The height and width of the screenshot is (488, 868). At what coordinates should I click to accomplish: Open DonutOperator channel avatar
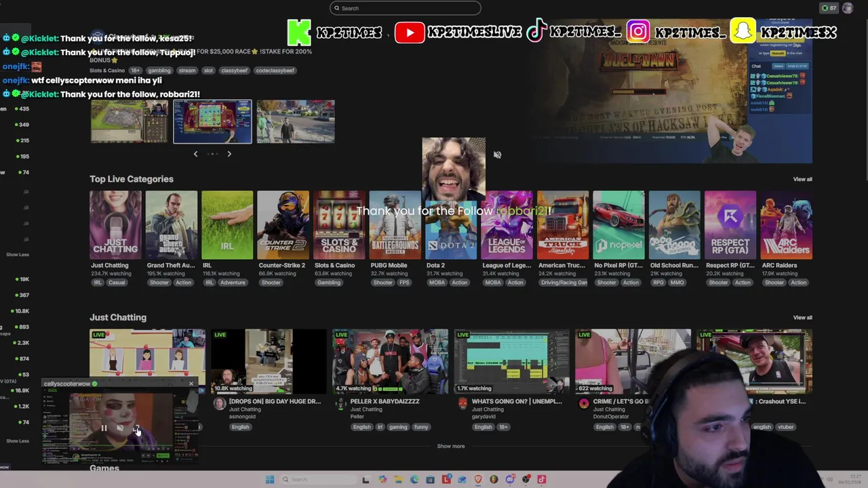click(x=583, y=404)
